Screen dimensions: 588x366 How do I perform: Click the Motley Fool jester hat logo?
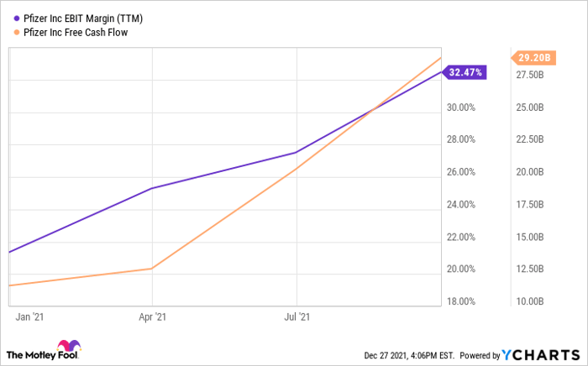(x=67, y=348)
